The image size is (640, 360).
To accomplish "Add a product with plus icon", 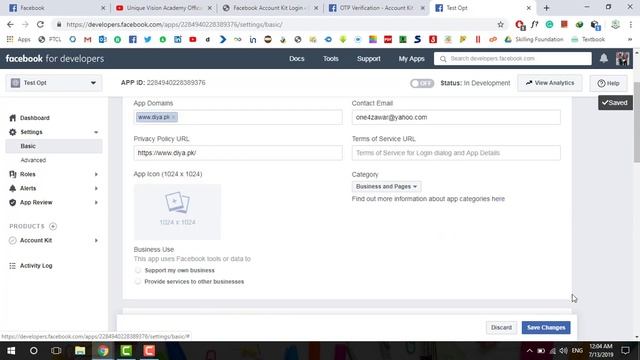I will 53,226.
